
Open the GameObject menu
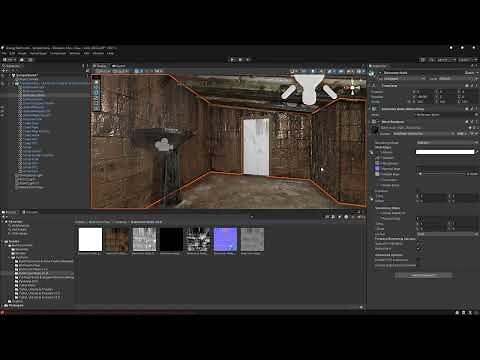[x=38, y=53]
